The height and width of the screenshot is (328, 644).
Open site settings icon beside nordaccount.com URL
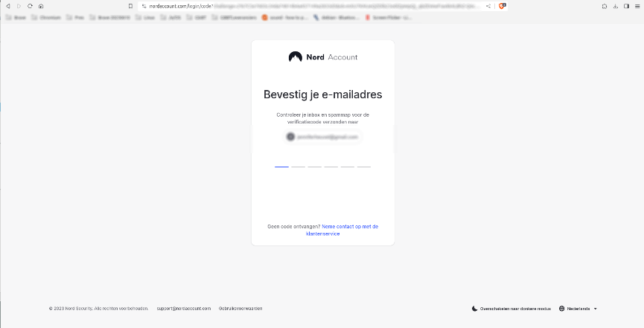[x=144, y=6]
